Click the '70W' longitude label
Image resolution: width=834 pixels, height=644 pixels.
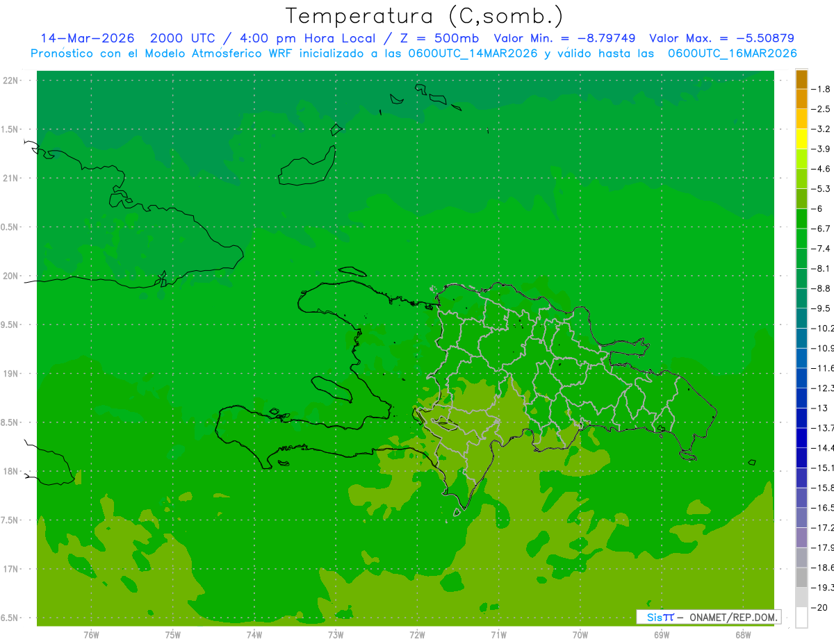tap(580, 635)
